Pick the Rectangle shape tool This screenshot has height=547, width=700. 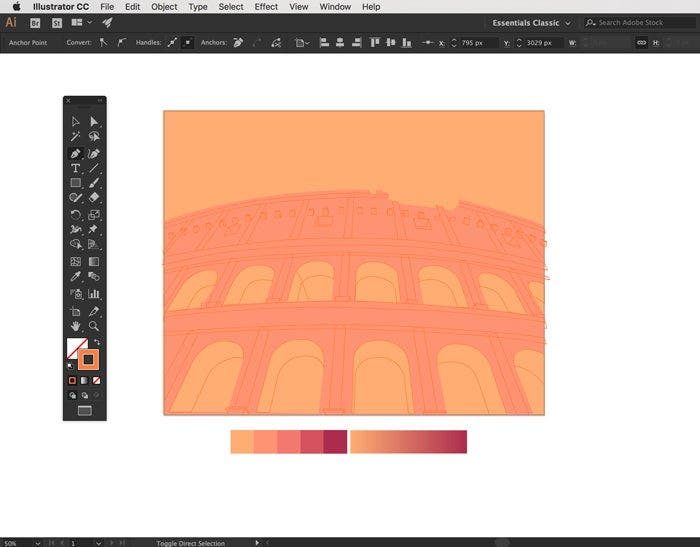pyautogui.click(x=75, y=183)
